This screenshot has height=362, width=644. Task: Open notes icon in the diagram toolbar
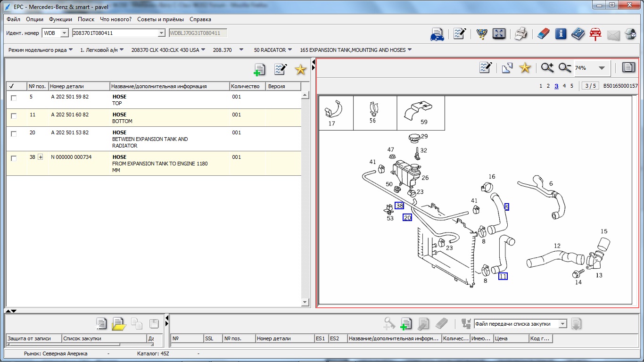click(486, 68)
